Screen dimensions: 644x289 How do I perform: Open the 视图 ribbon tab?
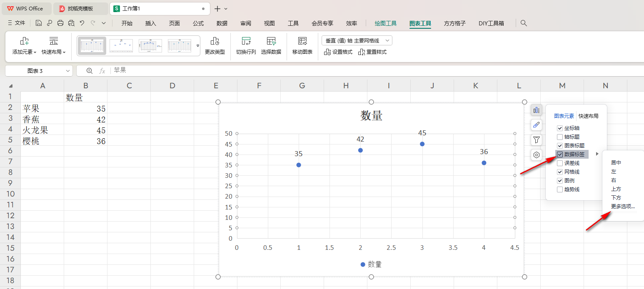point(270,23)
